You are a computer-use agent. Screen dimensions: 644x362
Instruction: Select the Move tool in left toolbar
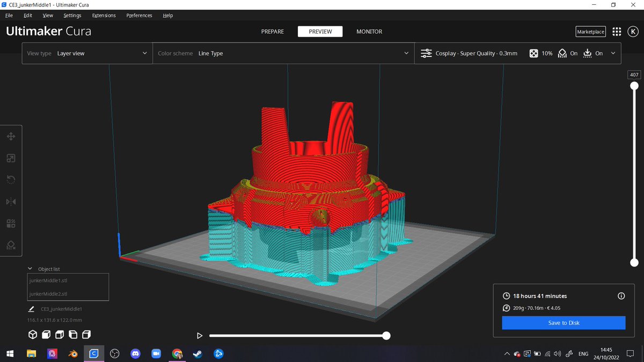[x=11, y=137]
